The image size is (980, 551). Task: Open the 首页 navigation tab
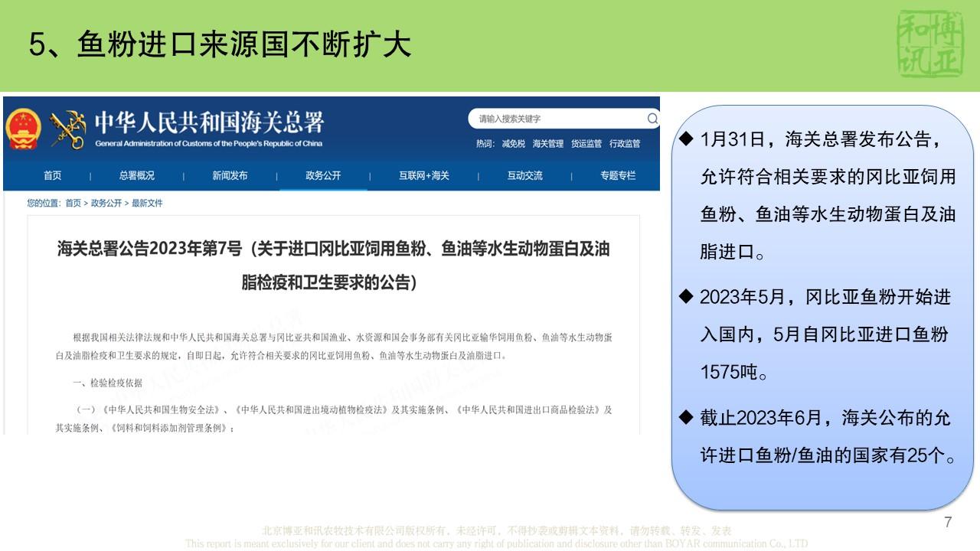point(52,176)
